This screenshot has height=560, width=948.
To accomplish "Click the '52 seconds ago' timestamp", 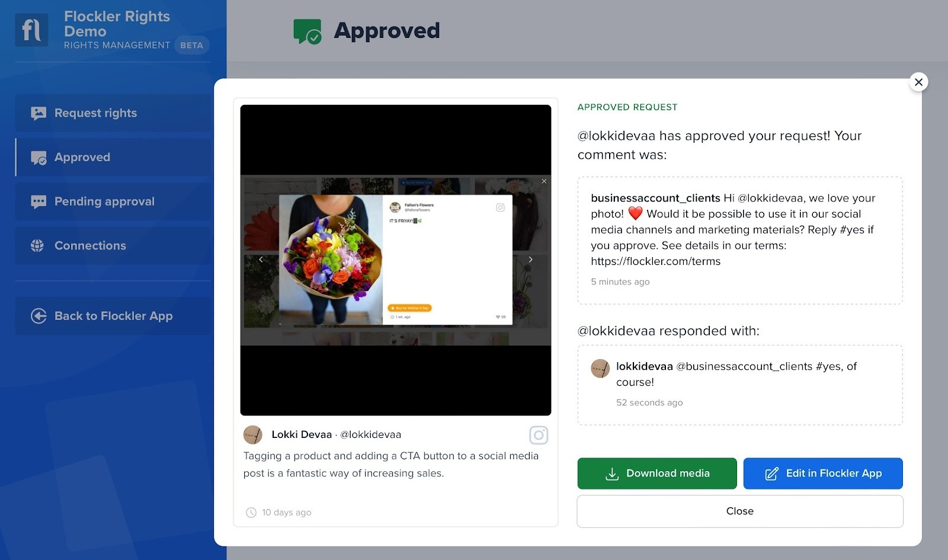I will [x=649, y=403].
